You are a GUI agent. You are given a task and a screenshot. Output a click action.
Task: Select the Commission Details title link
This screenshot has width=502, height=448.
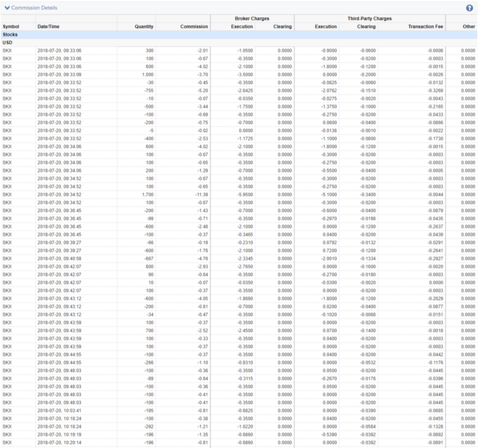click(x=35, y=8)
